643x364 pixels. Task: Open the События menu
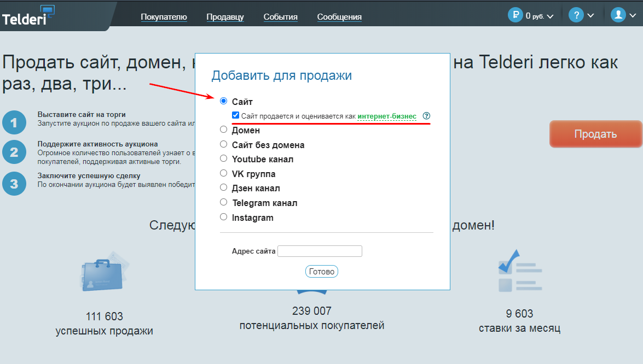tap(281, 17)
